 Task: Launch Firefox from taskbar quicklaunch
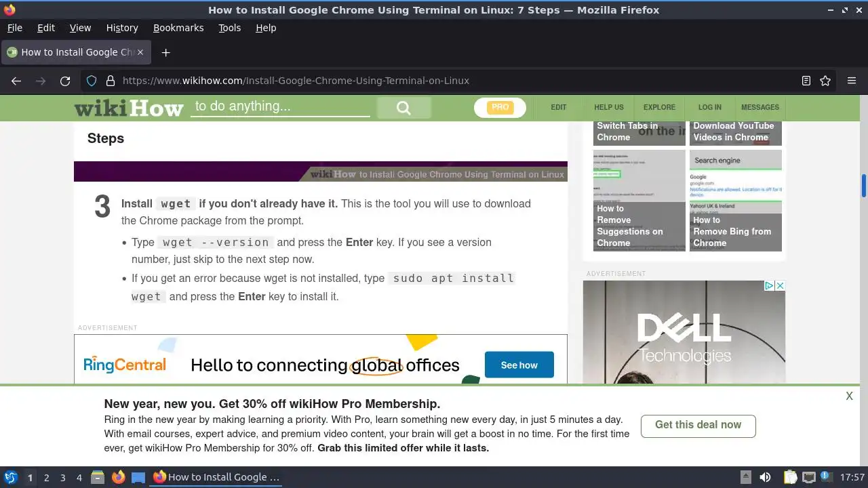tap(118, 477)
